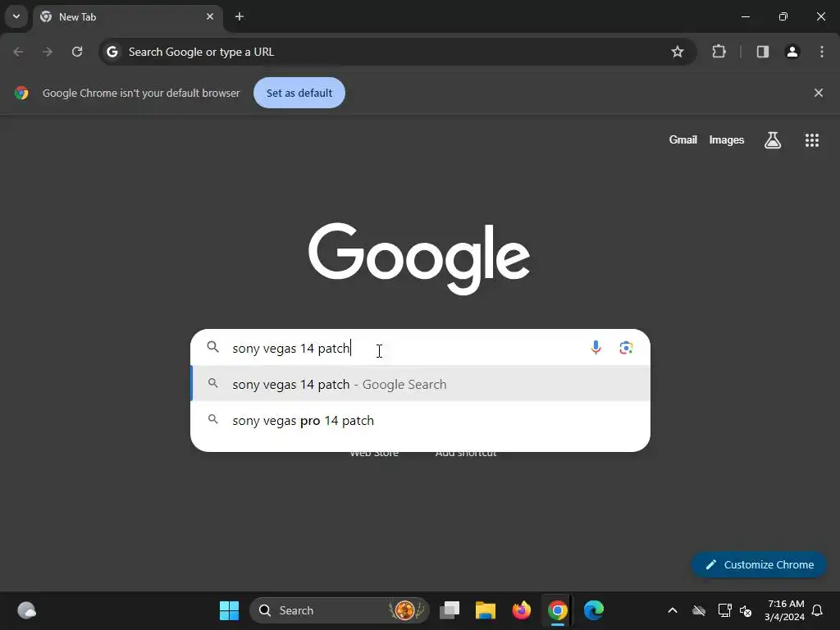The image size is (840, 630).
Task: Open muted volume tray icon
Action: [x=746, y=610]
